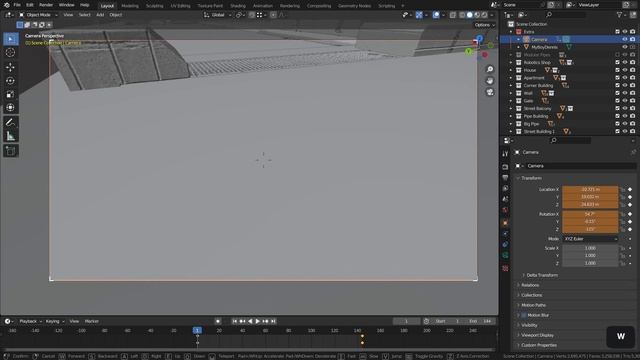This screenshot has width=640, height=360.
Task: Click the pin icon in properties header
Action: click(633, 152)
